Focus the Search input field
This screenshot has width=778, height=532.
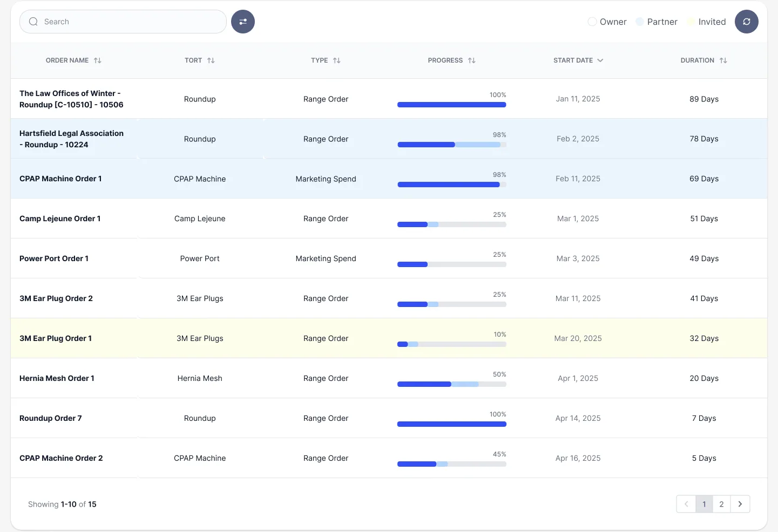click(x=123, y=22)
